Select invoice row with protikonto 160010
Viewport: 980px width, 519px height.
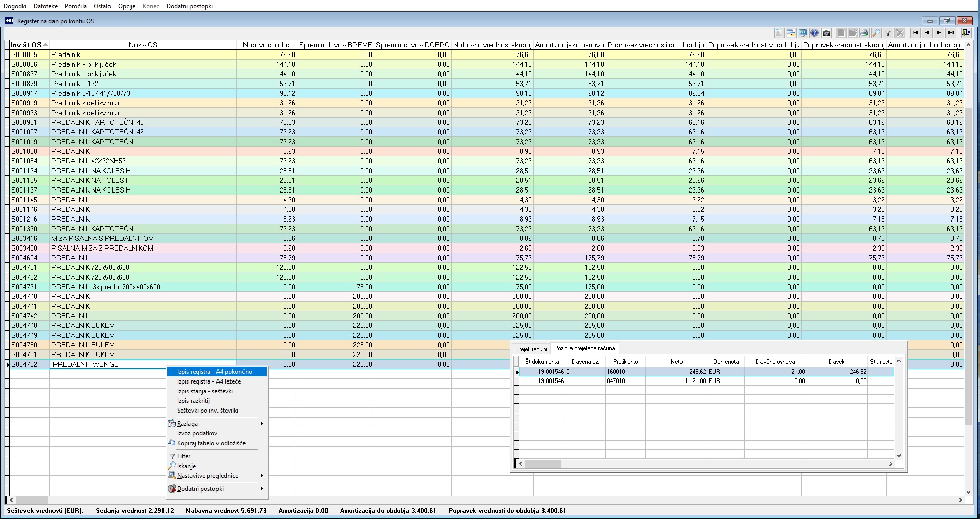coord(706,372)
